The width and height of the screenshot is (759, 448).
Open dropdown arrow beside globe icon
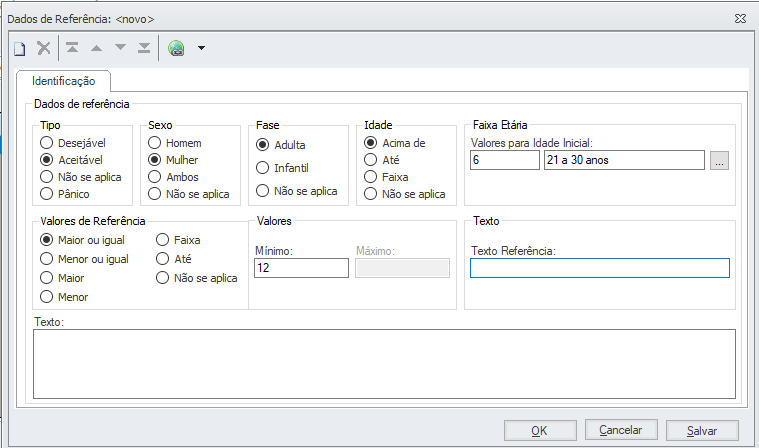click(201, 48)
